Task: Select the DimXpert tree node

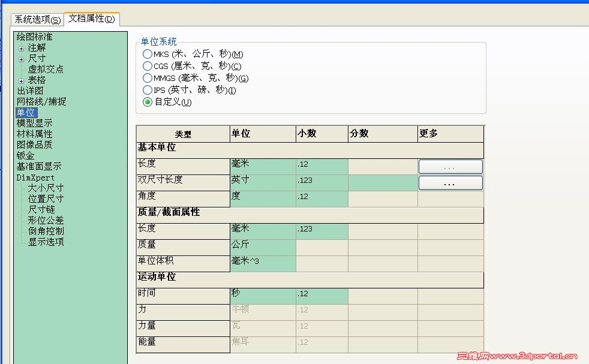Action: tap(35, 178)
